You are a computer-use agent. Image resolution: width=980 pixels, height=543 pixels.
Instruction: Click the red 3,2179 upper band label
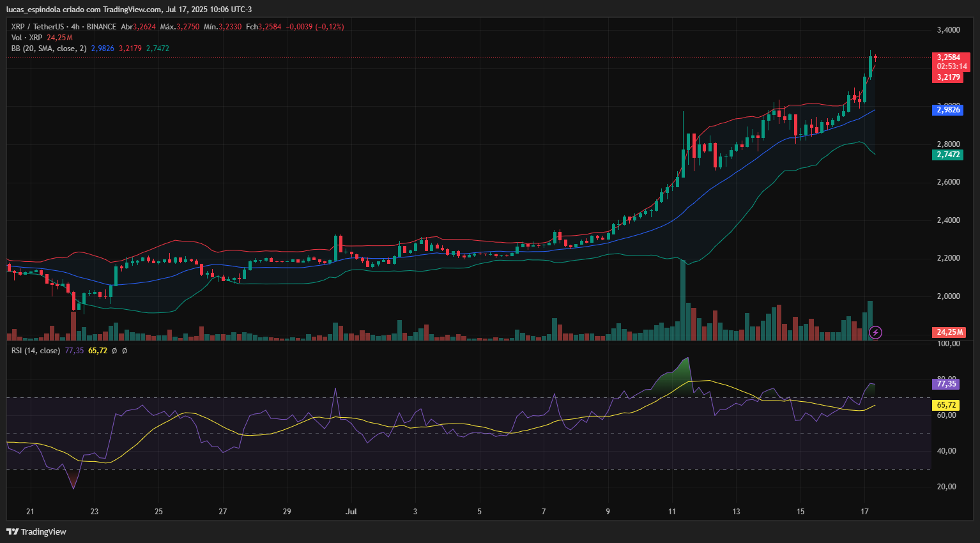[x=948, y=77]
